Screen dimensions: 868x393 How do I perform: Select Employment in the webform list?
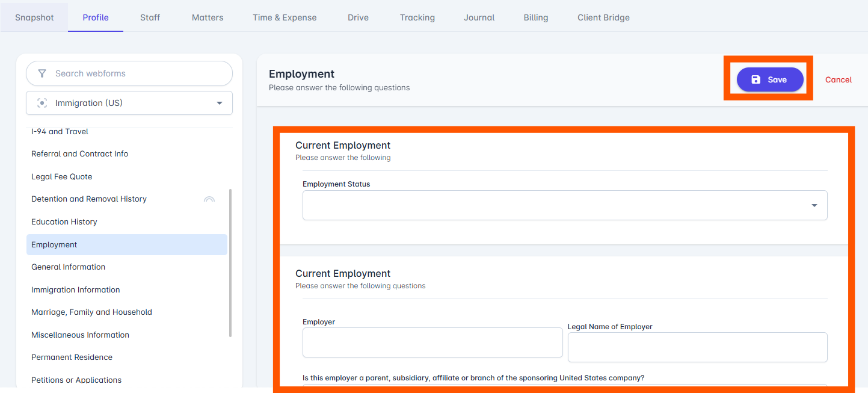(127, 245)
